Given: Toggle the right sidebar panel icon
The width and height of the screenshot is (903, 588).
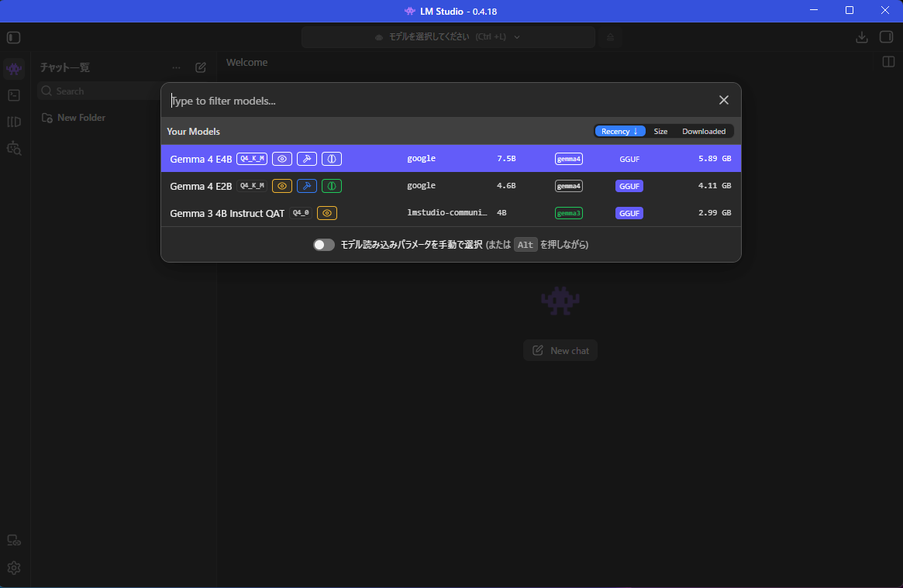Looking at the screenshot, I should 886,37.
